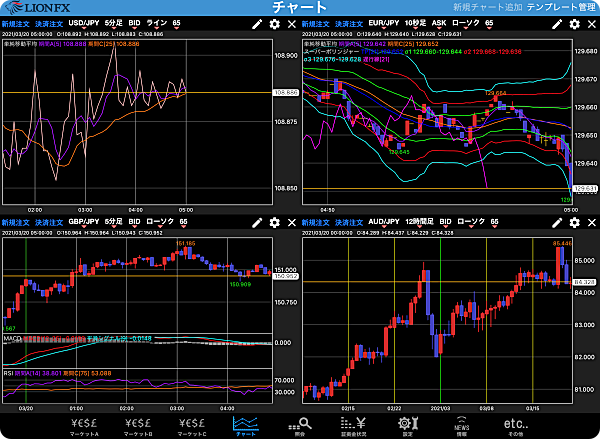Expand 65 bar count on GBP/JPY chart
600x439 pixels.
tap(184, 222)
